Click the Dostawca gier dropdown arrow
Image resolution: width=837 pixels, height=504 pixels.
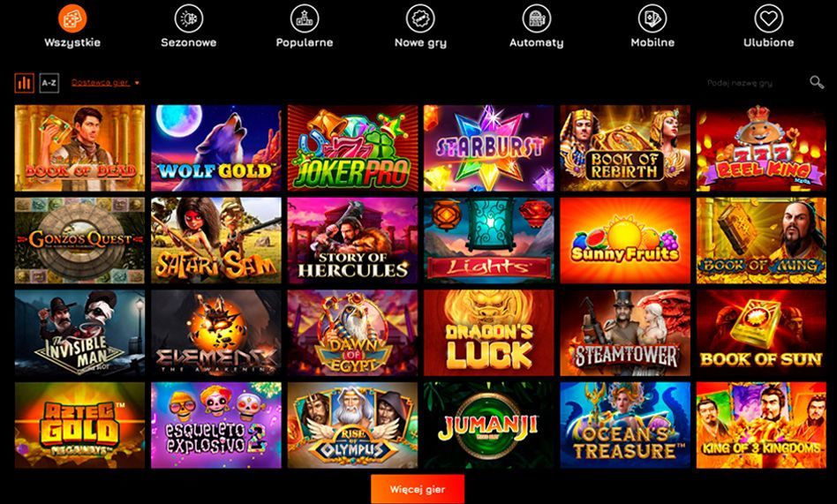click(137, 83)
